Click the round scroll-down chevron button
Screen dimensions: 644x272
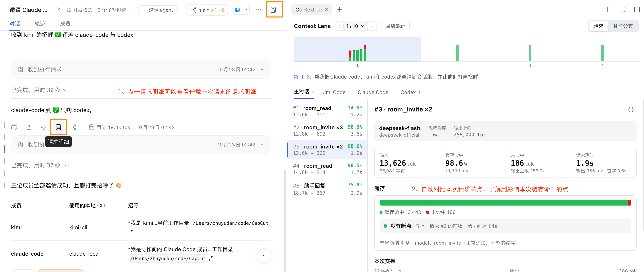264,255
